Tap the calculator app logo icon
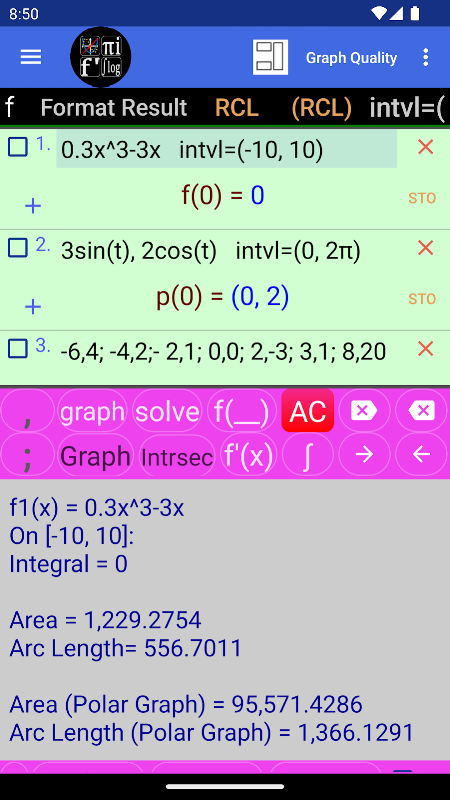The image size is (450, 800). point(101,57)
